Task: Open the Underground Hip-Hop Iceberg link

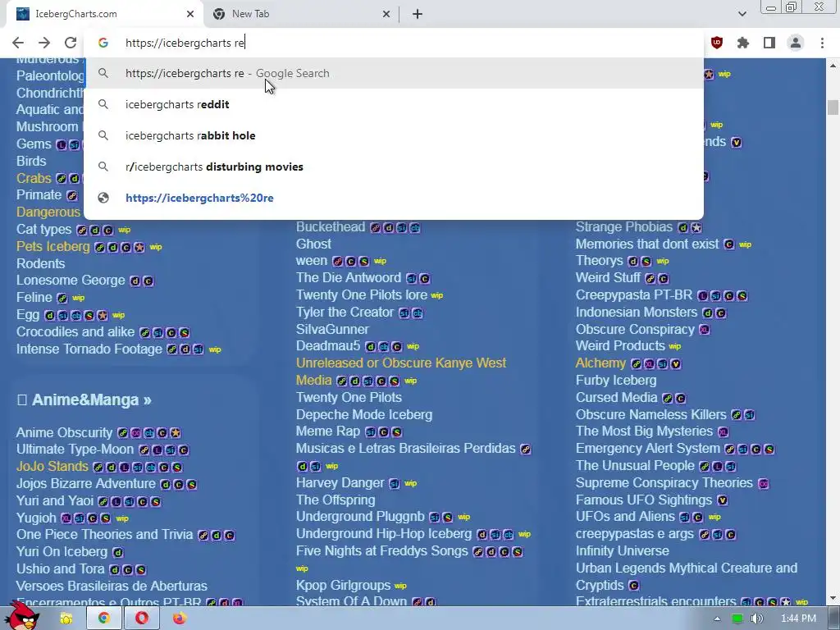Action: (384, 534)
